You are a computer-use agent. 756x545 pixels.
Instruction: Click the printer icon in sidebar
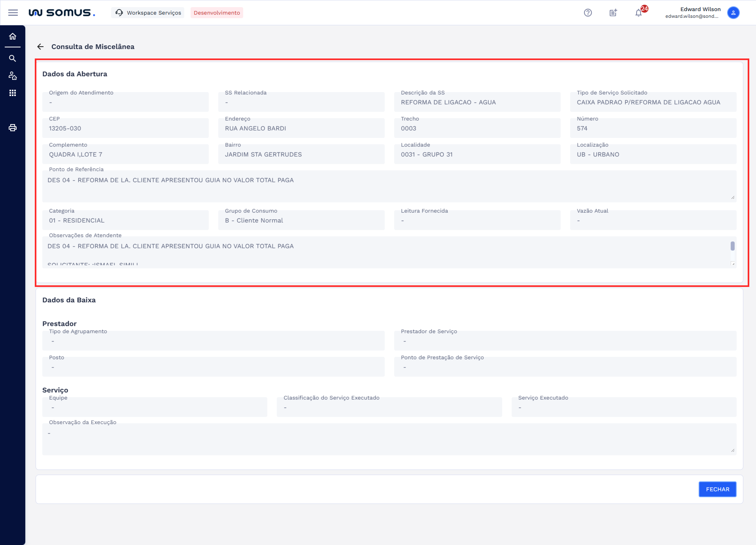(13, 128)
